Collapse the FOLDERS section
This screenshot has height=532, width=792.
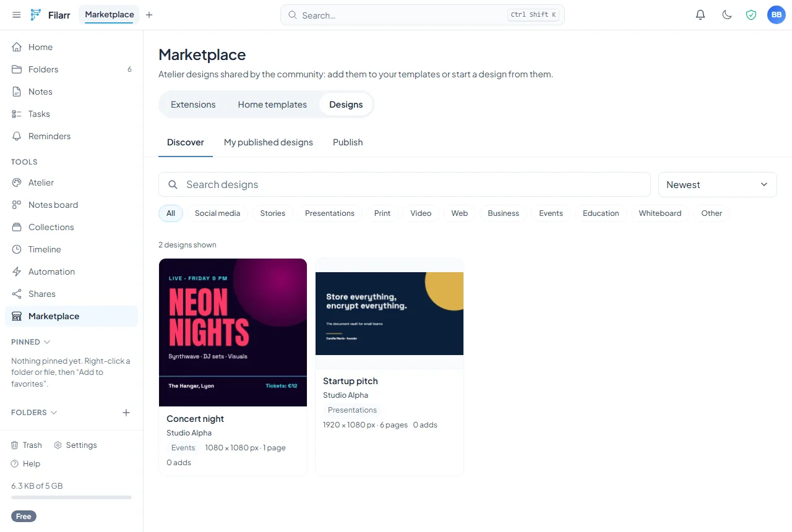click(34, 413)
